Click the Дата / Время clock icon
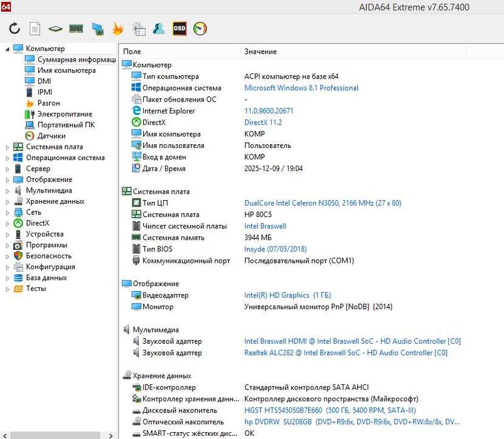 (136, 168)
